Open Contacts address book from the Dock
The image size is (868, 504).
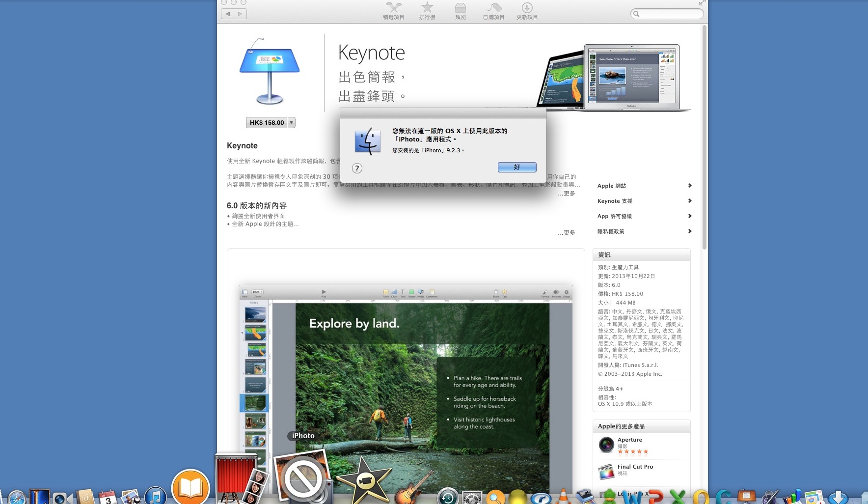[x=85, y=496]
